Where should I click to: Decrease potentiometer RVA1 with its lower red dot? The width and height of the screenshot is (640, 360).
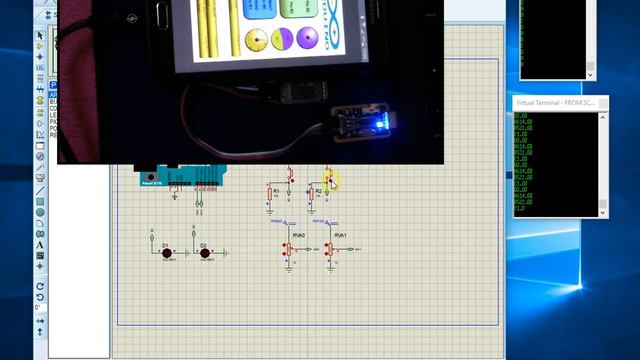pos(326,254)
